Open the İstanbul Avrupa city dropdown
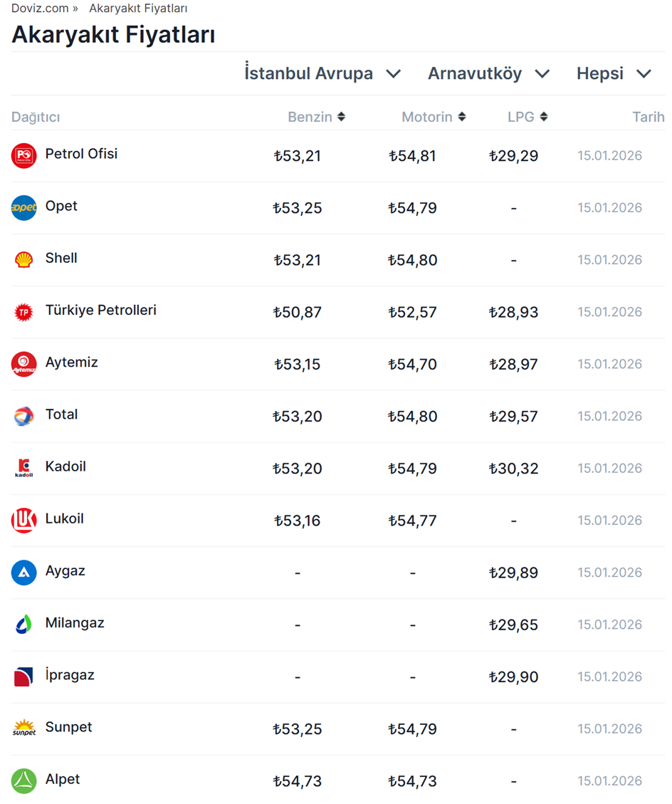Screen dimensions: 672x804 coord(322,73)
